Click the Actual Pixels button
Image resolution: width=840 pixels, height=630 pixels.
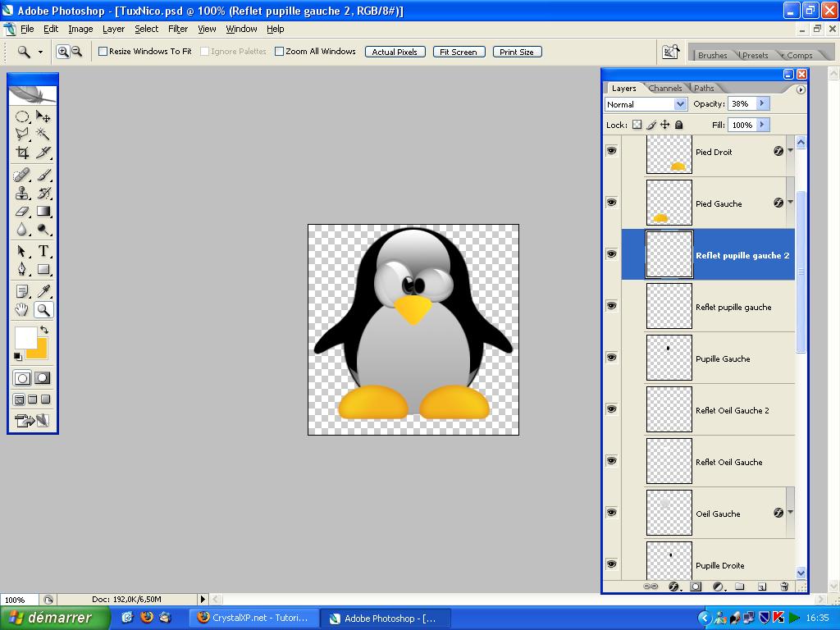(395, 52)
